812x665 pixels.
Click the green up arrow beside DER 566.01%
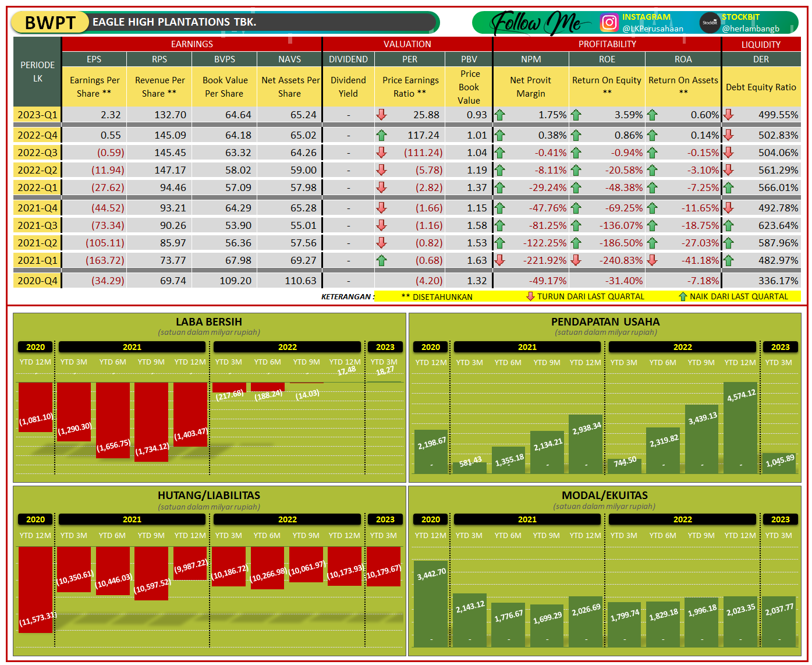click(x=729, y=188)
